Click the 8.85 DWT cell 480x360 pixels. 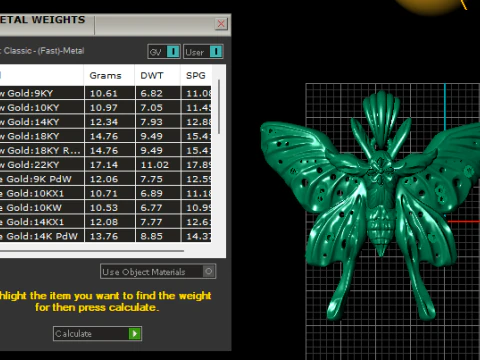[x=158, y=236]
